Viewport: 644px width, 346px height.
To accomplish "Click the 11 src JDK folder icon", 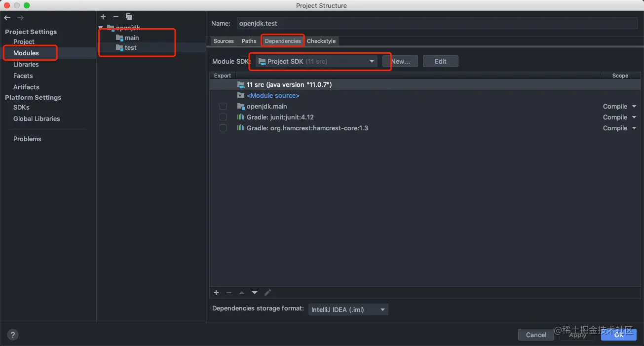I will pyautogui.click(x=241, y=85).
